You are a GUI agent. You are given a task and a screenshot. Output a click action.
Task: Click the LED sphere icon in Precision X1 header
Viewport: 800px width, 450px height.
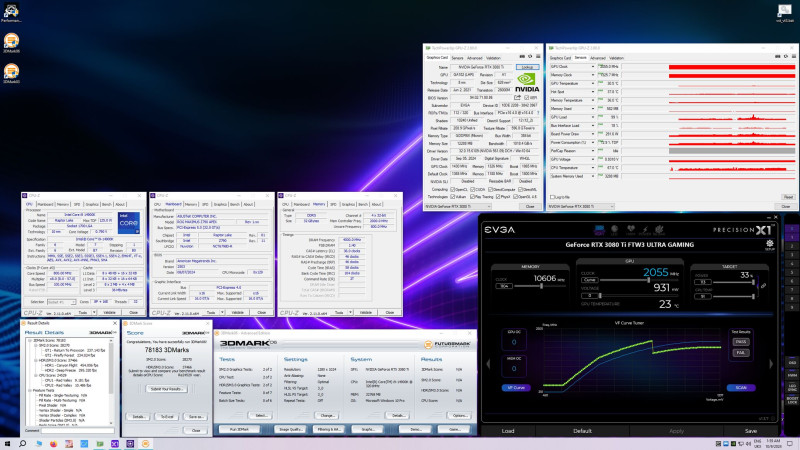click(x=614, y=230)
